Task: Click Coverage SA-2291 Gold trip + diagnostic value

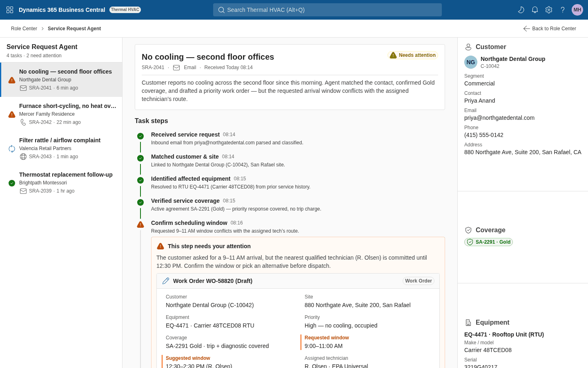Action: tap(217, 346)
